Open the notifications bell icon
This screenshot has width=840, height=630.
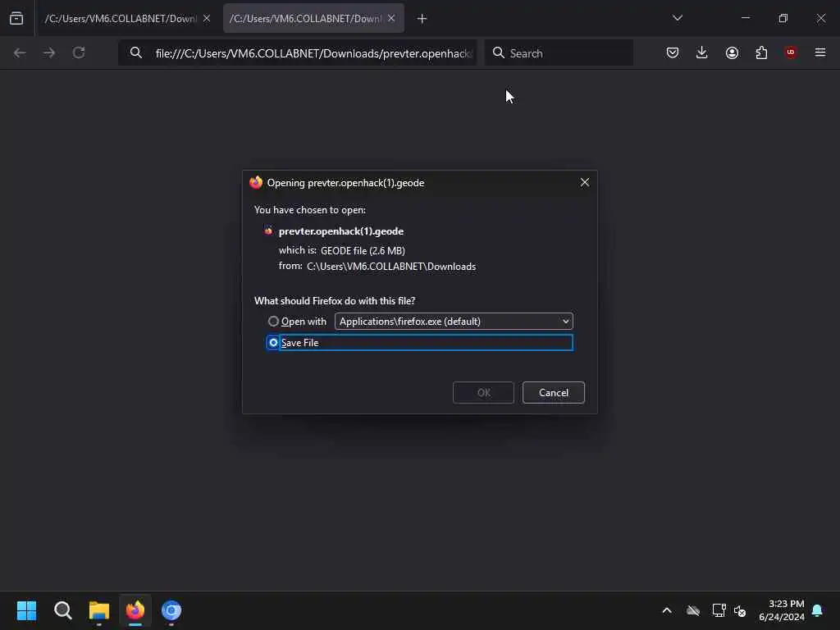coord(818,610)
